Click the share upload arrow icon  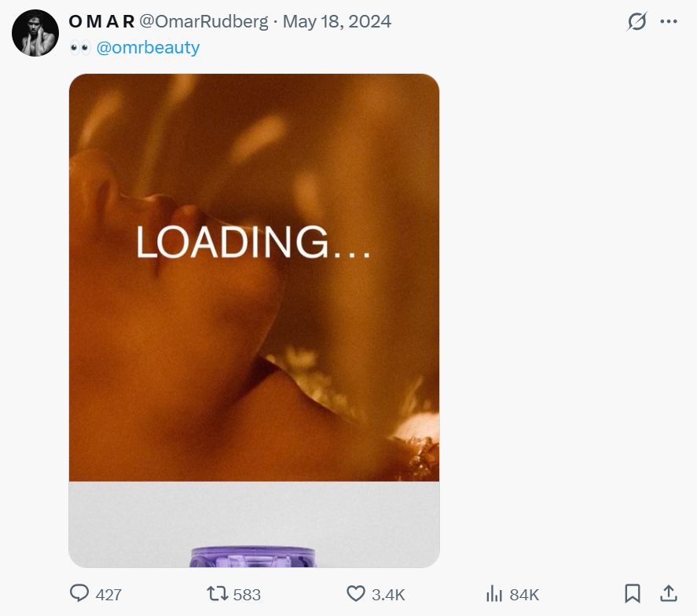[x=669, y=593]
